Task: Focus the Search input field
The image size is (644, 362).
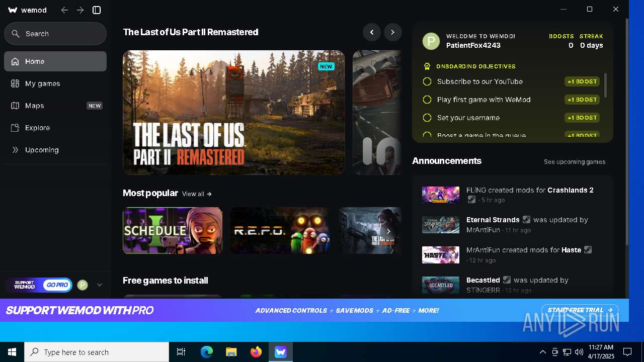Action: [x=55, y=34]
